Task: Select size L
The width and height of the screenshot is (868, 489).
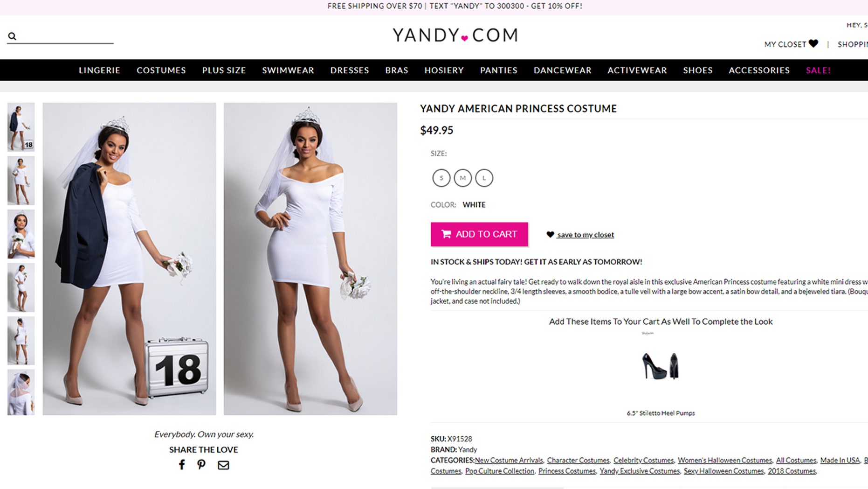Action: point(484,178)
